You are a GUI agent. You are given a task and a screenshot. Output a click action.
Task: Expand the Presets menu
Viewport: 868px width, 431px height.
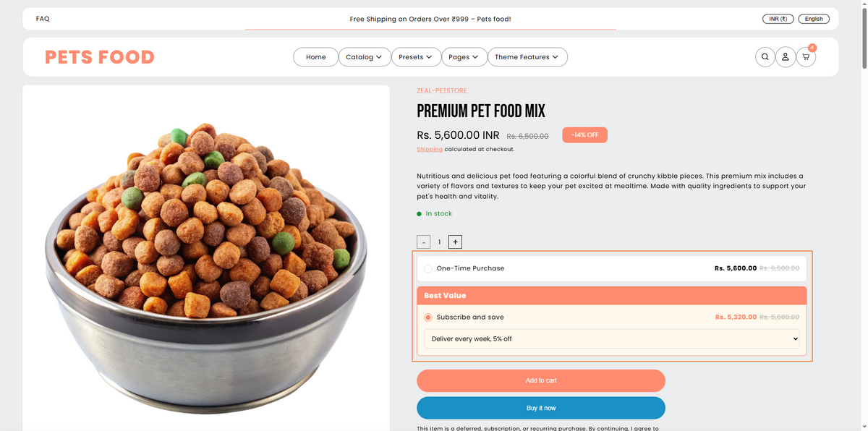point(415,57)
